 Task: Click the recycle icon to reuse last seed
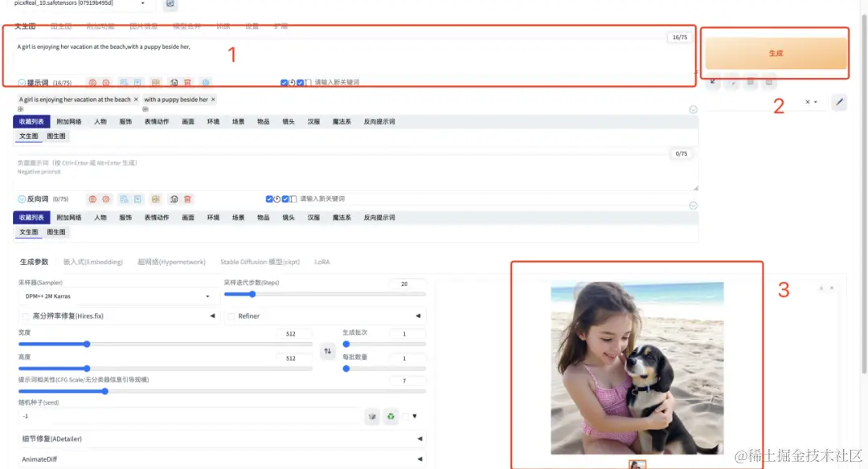pyautogui.click(x=393, y=416)
